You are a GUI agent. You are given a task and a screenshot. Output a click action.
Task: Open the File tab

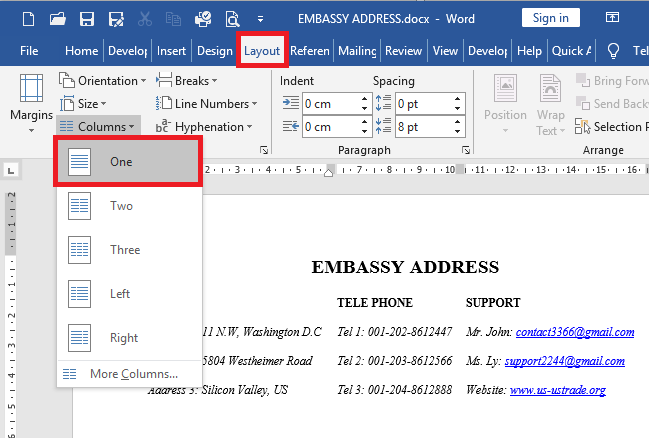pyautogui.click(x=29, y=51)
